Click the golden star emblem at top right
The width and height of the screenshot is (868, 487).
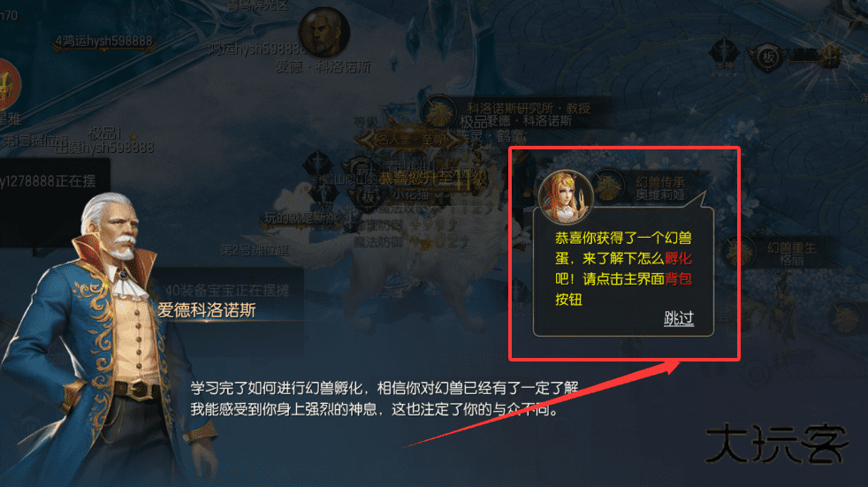tap(829, 56)
